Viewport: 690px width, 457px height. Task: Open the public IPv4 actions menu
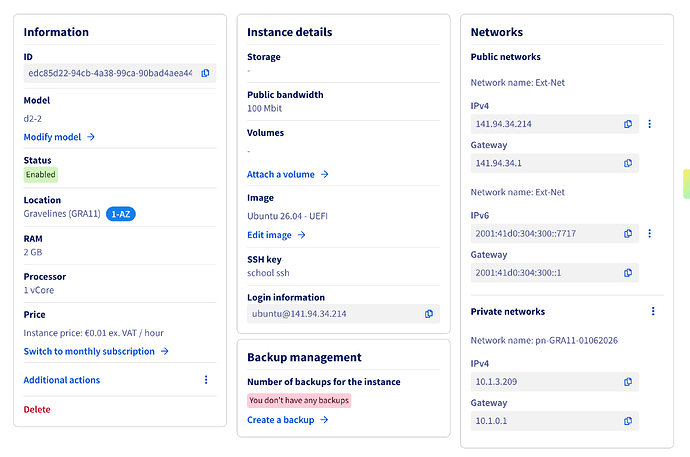650,124
